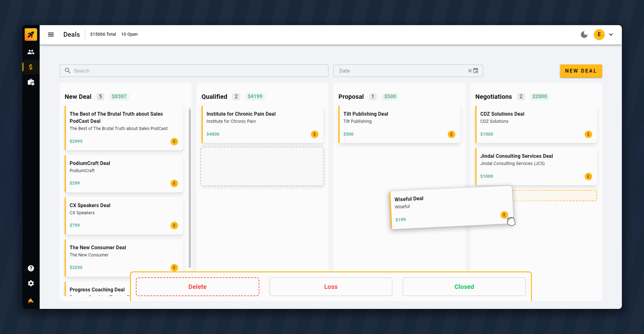Image resolution: width=644 pixels, height=334 pixels.
Task: Open the Contacts people icon in sidebar
Action: tap(31, 52)
